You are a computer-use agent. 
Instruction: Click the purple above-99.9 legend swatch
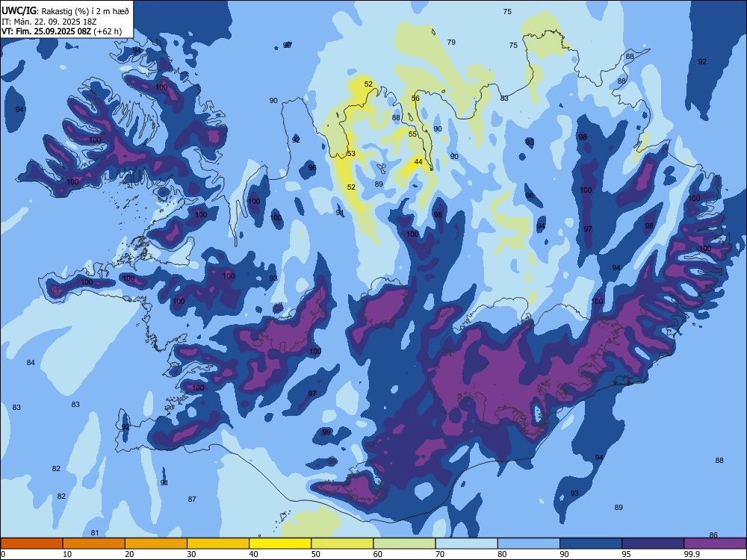(715, 544)
